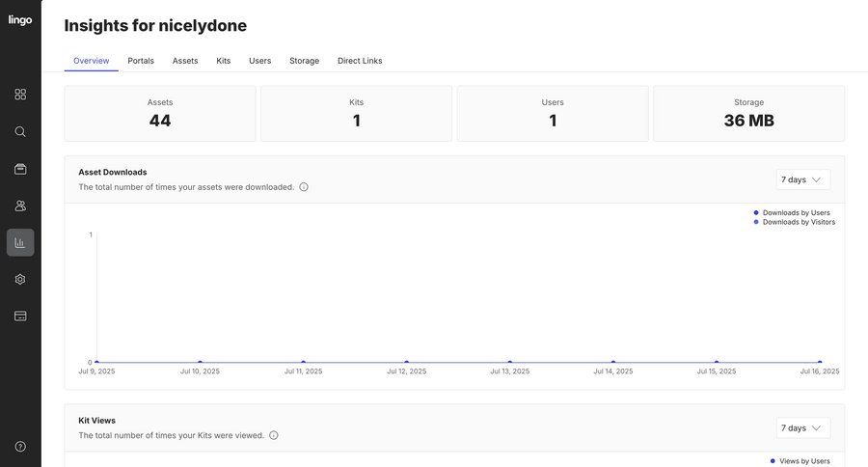The width and height of the screenshot is (868, 467).
Task: Click info icon next to Kit Views description
Action: (x=274, y=435)
